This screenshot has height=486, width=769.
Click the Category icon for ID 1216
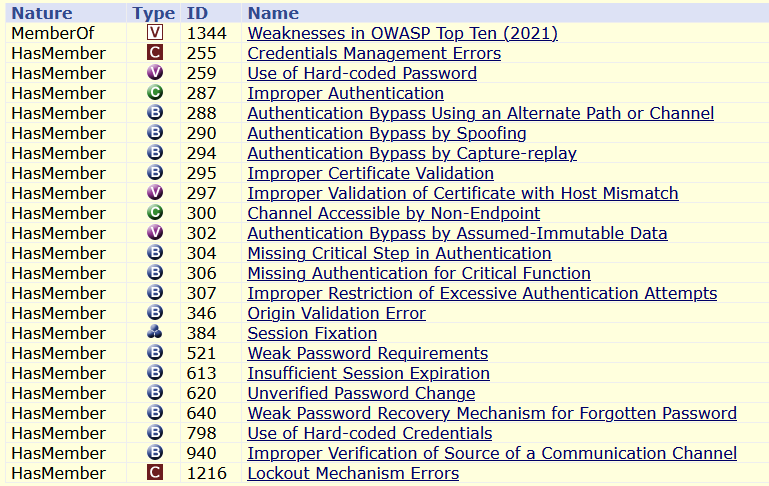coord(154,473)
